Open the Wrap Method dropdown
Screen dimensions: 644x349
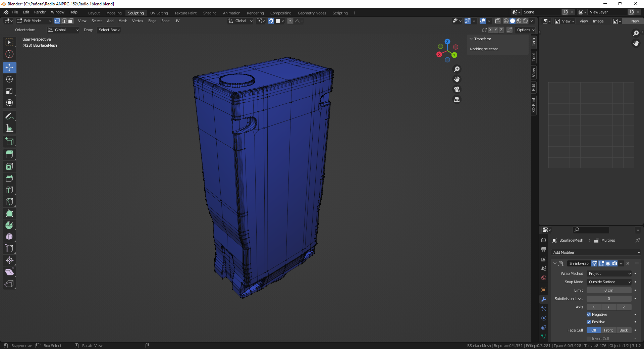click(609, 273)
